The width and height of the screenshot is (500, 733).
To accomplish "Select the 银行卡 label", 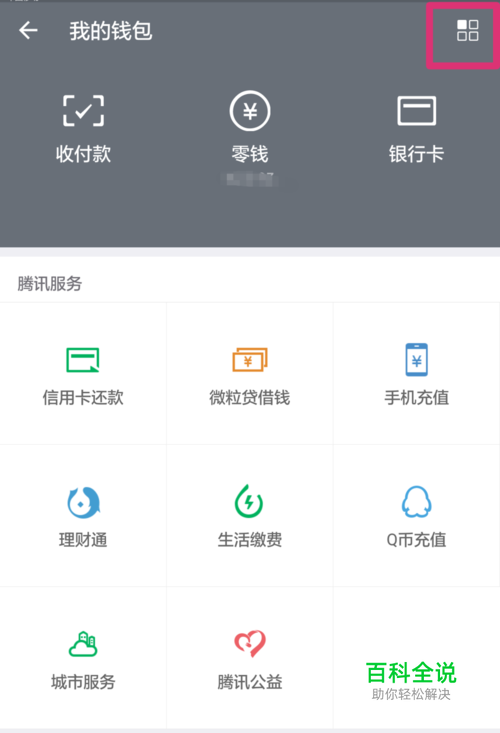I will click(x=416, y=154).
